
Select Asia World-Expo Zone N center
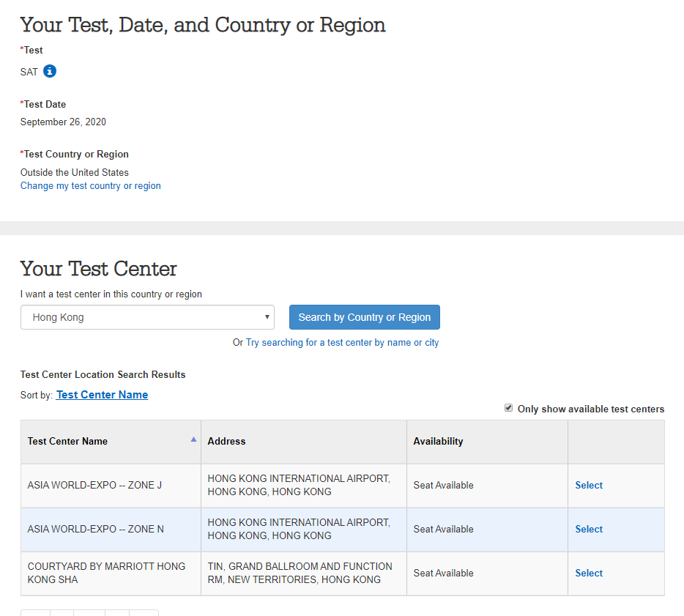(589, 529)
